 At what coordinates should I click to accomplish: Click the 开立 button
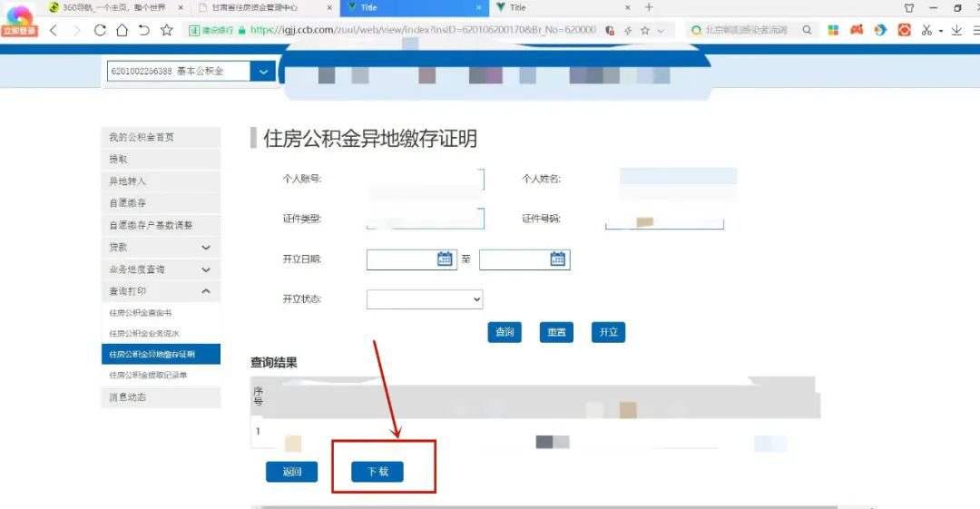(608, 332)
